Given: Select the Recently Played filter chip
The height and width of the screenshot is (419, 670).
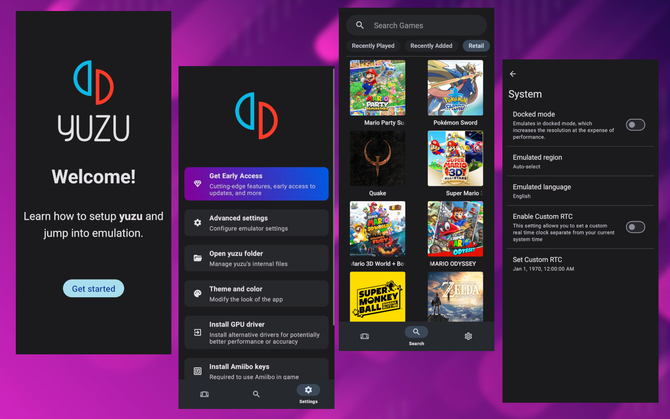Looking at the screenshot, I should [x=373, y=46].
